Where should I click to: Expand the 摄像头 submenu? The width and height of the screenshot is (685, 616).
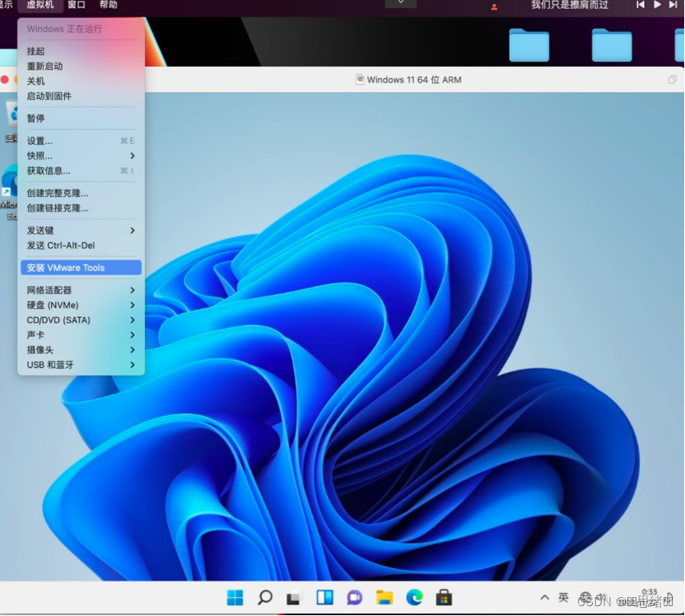click(x=81, y=349)
